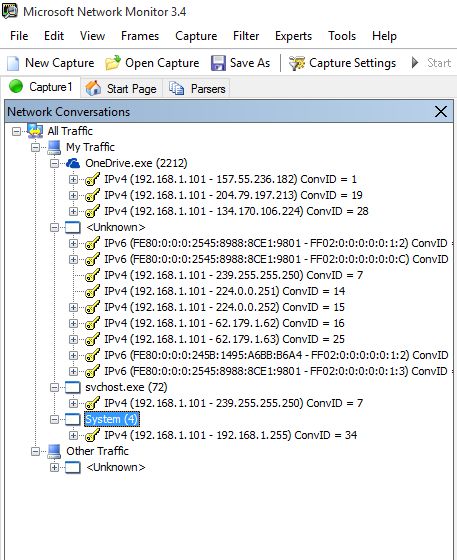Click the Network Monitor app title icon
The image size is (457, 560).
(x=10, y=11)
